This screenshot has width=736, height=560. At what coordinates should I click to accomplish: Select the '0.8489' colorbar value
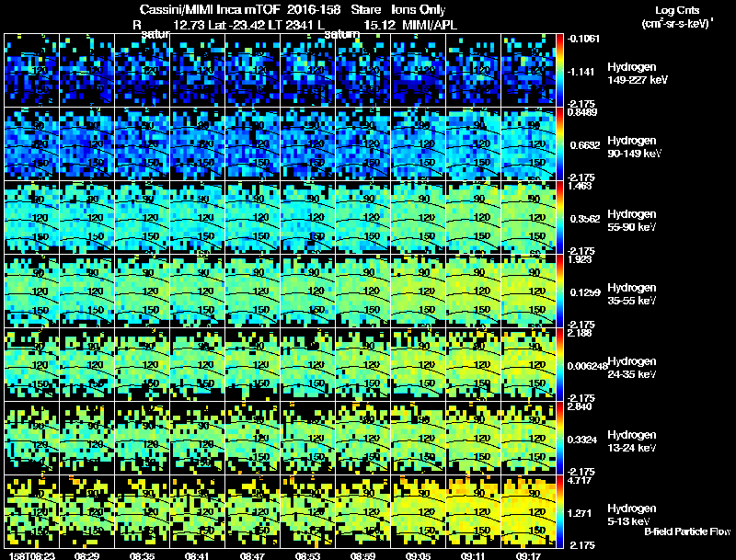(582, 112)
